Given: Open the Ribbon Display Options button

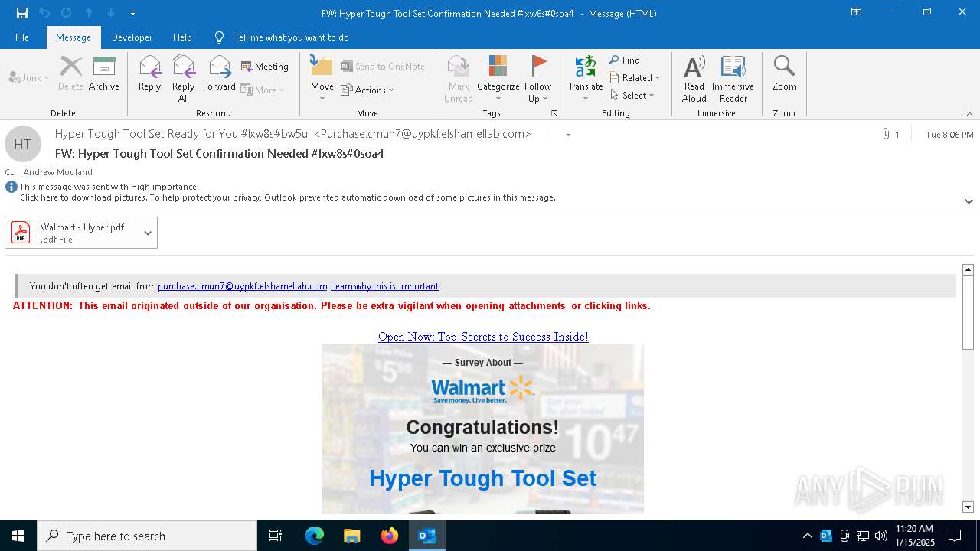Looking at the screenshot, I should [857, 12].
